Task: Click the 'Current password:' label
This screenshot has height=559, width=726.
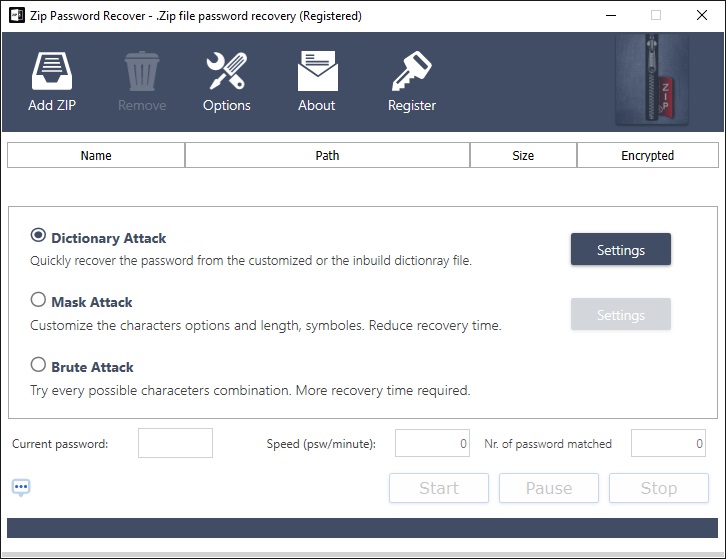Action: coord(60,444)
